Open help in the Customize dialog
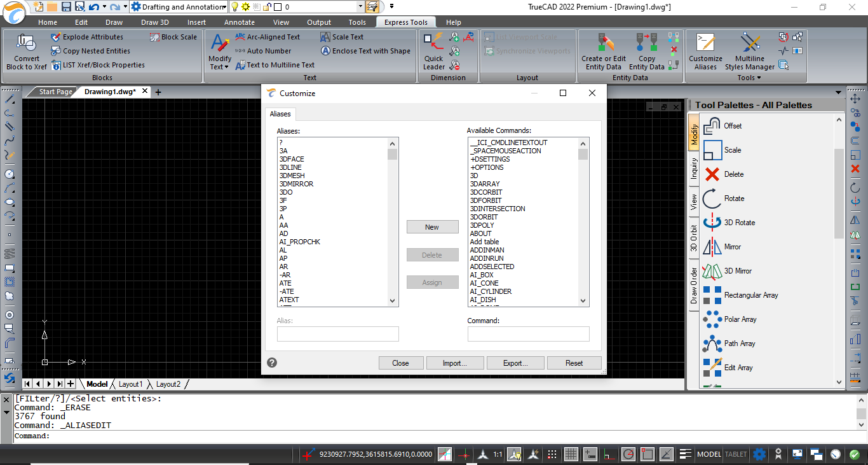Viewport: 868px width, 465px height. click(272, 363)
